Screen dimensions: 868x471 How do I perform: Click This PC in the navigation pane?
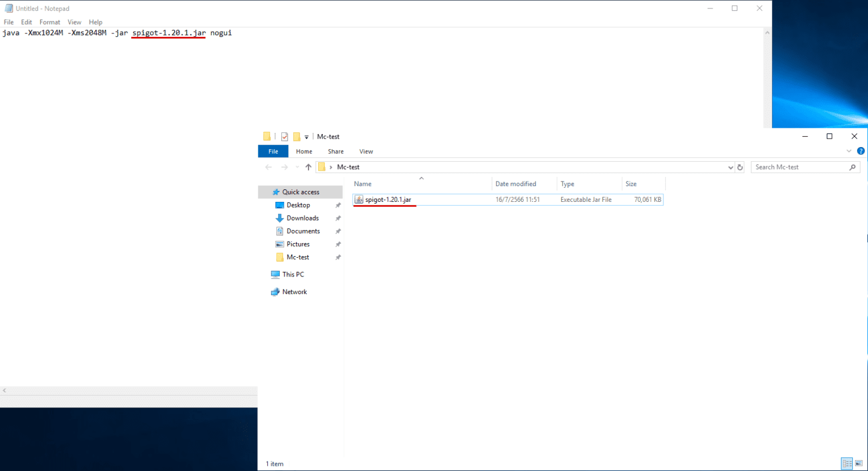292,274
